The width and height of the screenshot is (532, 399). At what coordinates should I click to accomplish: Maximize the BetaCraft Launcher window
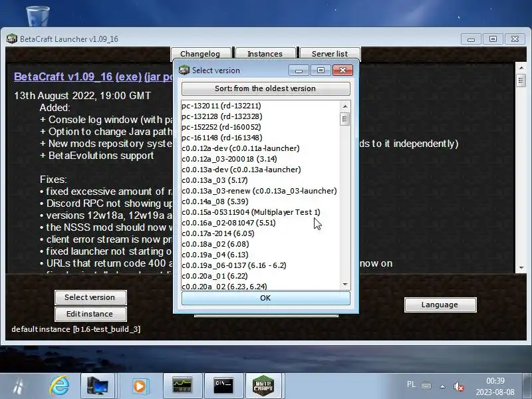493,39
